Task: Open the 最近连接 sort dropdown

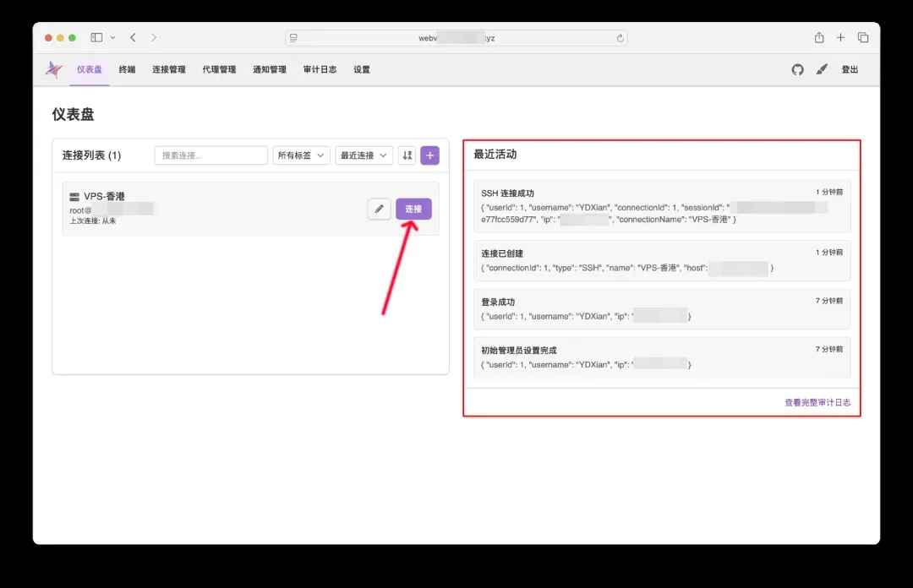Action: pos(364,155)
